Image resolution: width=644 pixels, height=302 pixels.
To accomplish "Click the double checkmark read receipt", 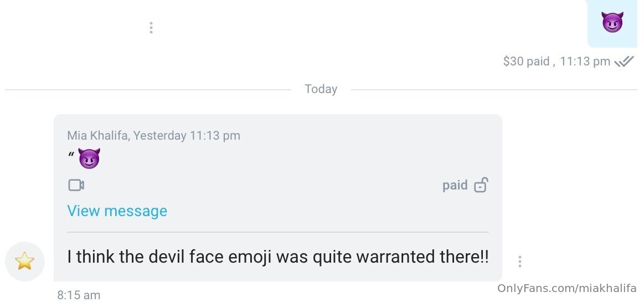I will click(x=624, y=62).
